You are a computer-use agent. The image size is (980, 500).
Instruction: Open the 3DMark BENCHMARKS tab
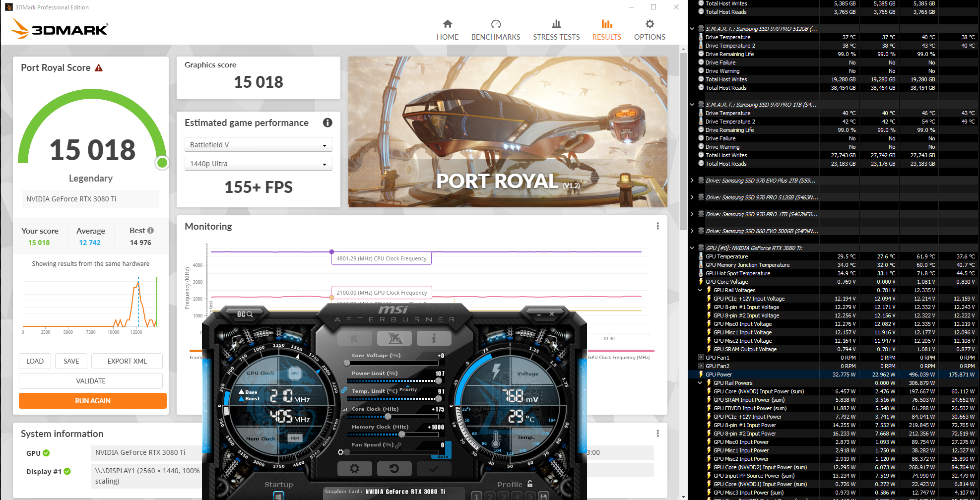point(496,30)
